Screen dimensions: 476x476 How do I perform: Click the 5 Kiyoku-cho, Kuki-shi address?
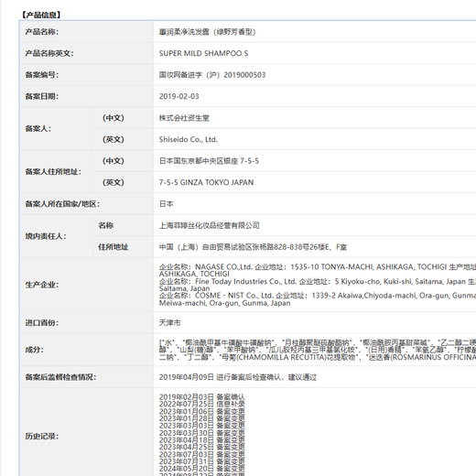[400, 281]
